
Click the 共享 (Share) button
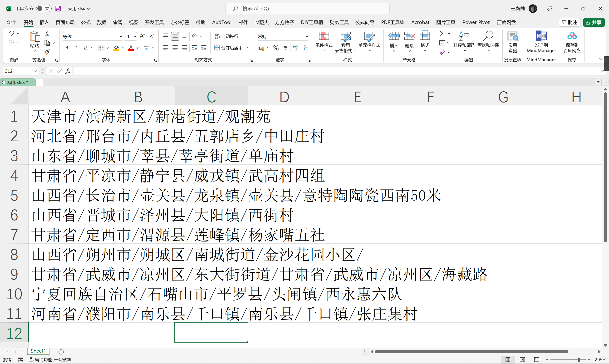(x=594, y=22)
